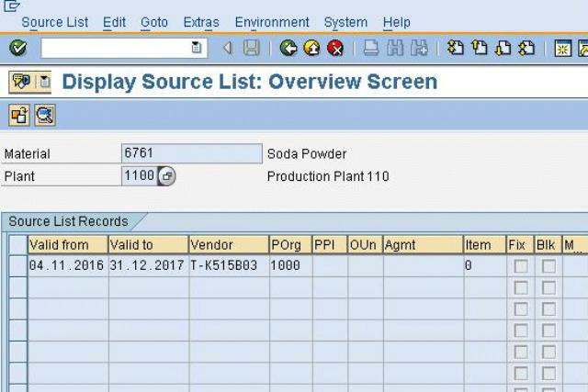Toggle the Fix checkbox in second row
The image size is (588, 392).
(x=521, y=287)
